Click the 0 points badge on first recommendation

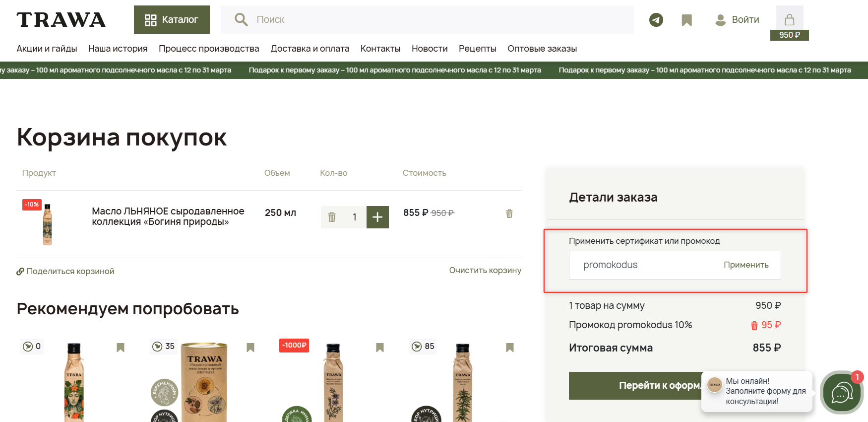click(32, 347)
